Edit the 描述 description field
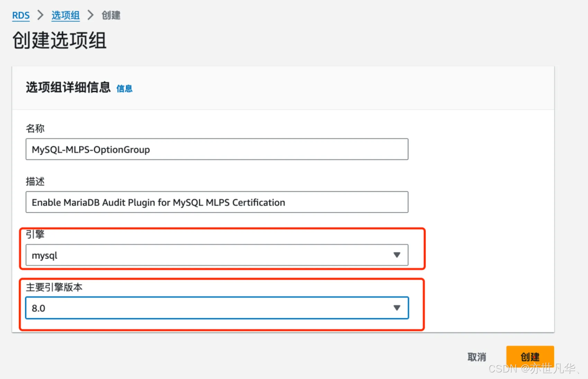The width and height of the screenshot is (588, 379). tap(217, 202)
